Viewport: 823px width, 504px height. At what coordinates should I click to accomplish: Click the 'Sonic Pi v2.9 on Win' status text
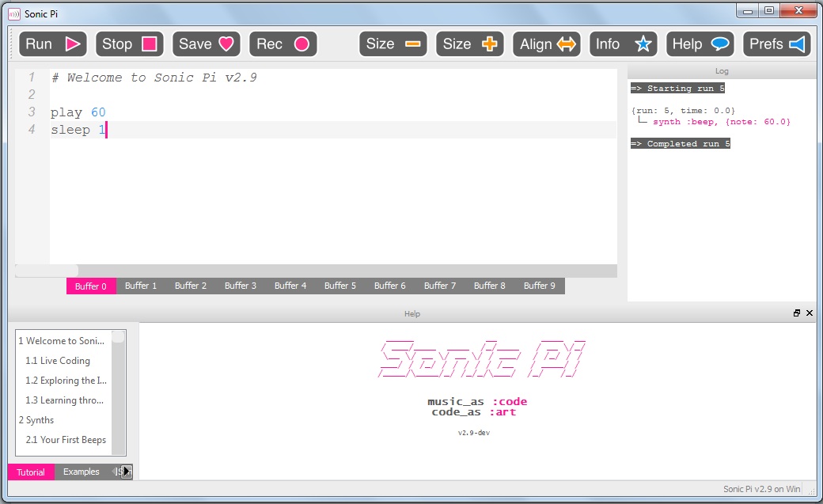pos(761,489)
